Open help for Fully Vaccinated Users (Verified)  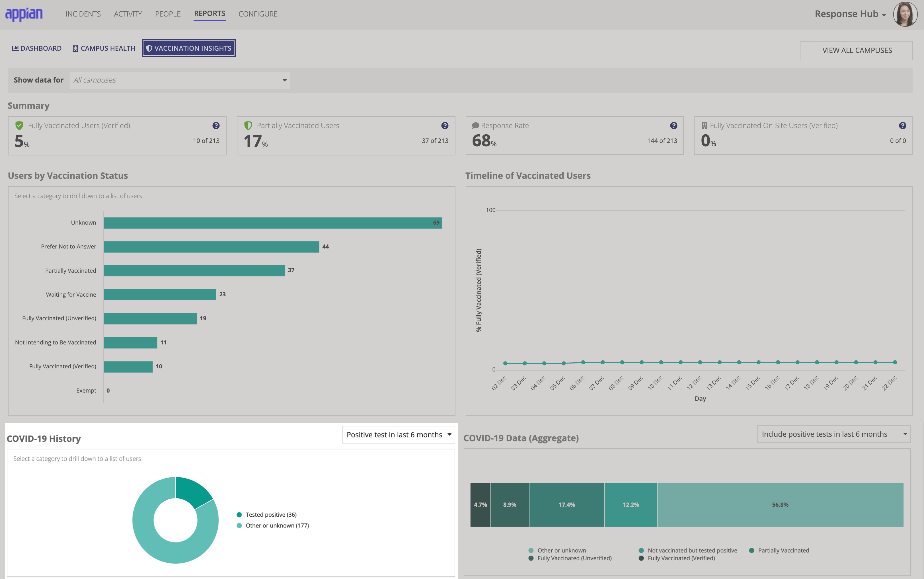(x=216, y=126)
